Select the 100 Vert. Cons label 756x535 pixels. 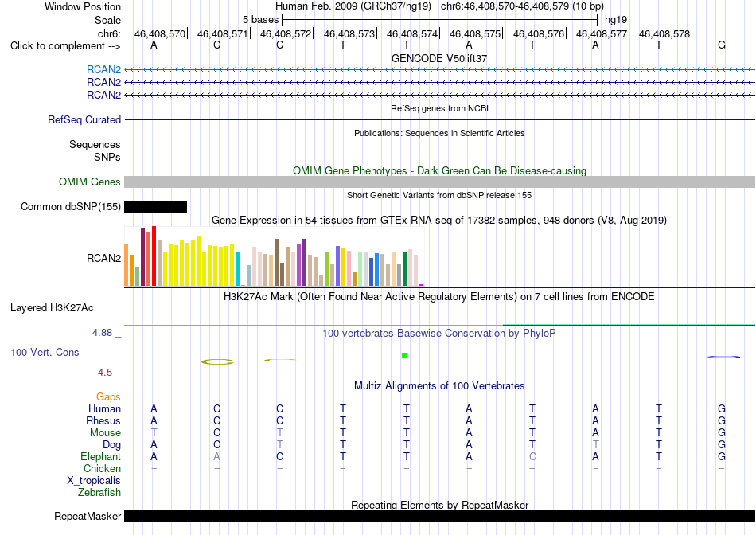[x=45, y=352]
